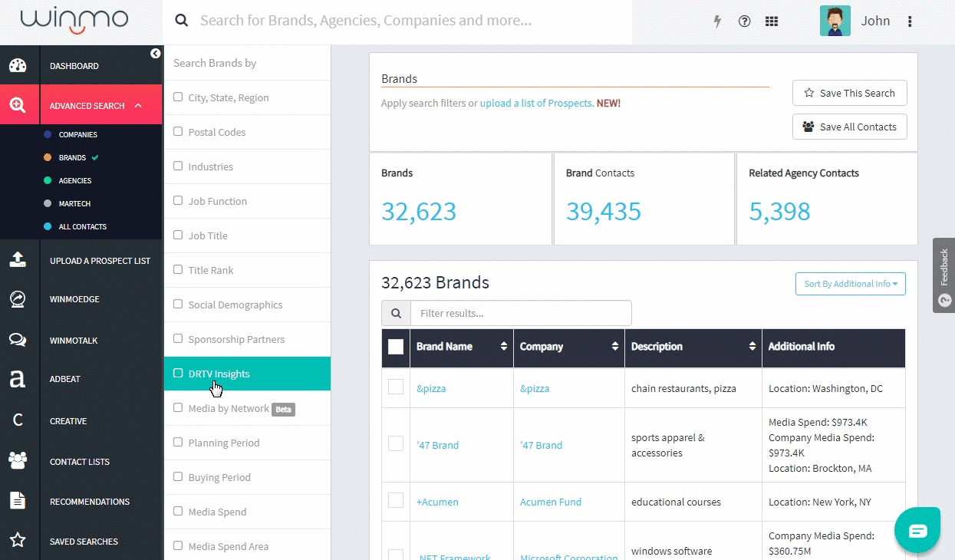Click the search magnifier icon in top bar
The image size is (955, 560).
[x=182, y=21]
